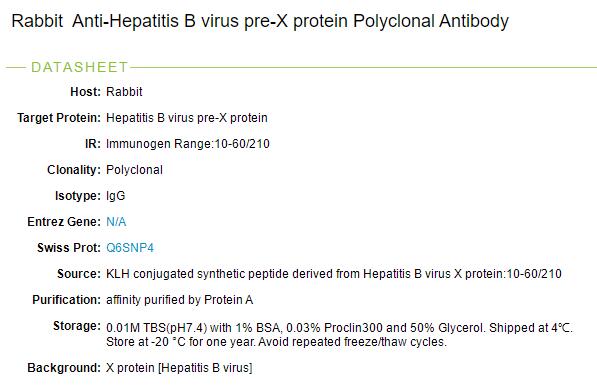Click the affinity purified by Protein A text
The image size is (597, 386).
tap(180, 300)
